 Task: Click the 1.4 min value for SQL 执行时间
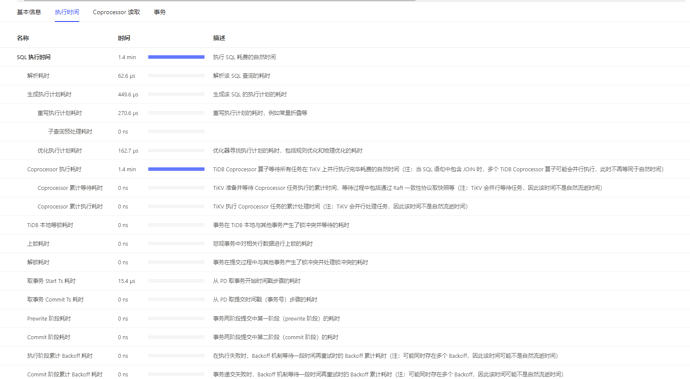coord(127,57)
